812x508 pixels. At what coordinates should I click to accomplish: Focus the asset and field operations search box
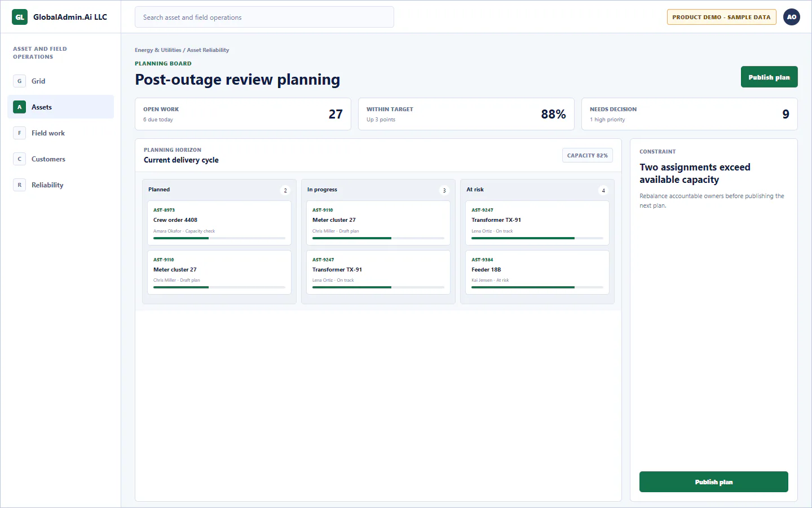click(x=264, y=17)
